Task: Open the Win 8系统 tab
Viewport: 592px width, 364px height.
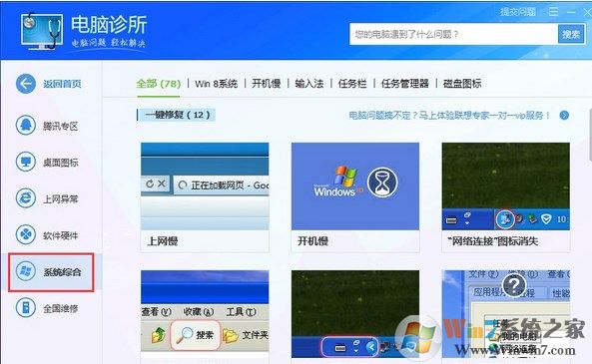Action: pyautogui.click(x=216, y=84)
